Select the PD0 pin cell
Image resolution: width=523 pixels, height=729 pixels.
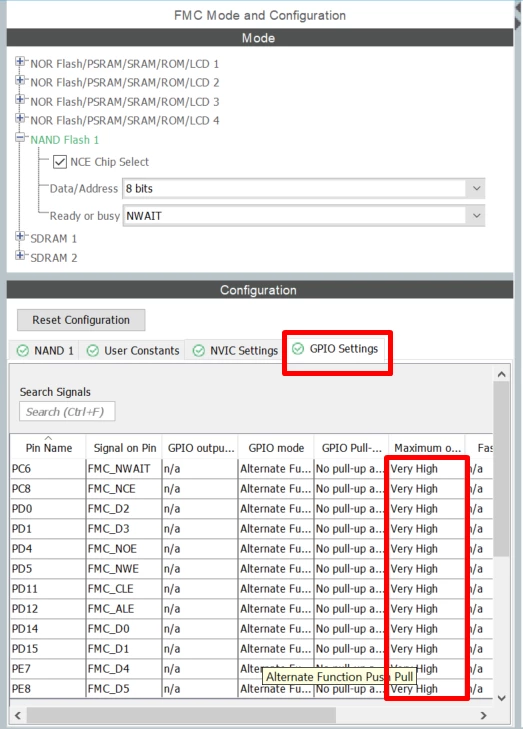(x=48, y=509)
